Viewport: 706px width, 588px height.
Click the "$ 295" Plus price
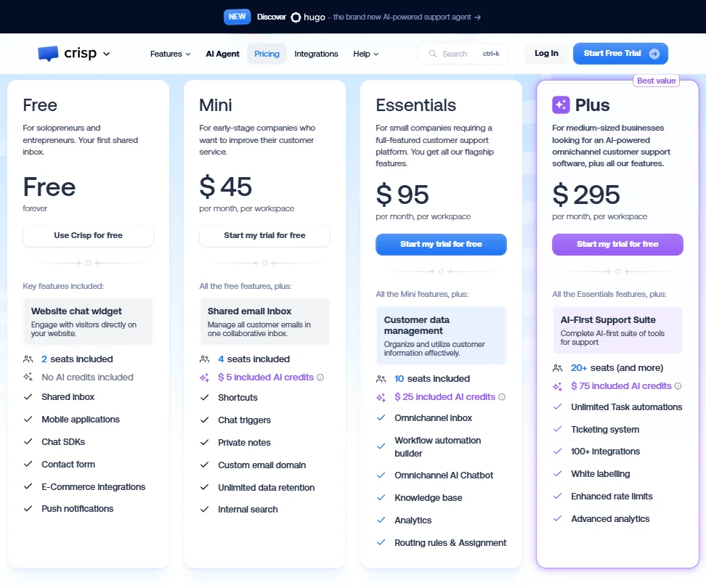click(x=586, y=195)
